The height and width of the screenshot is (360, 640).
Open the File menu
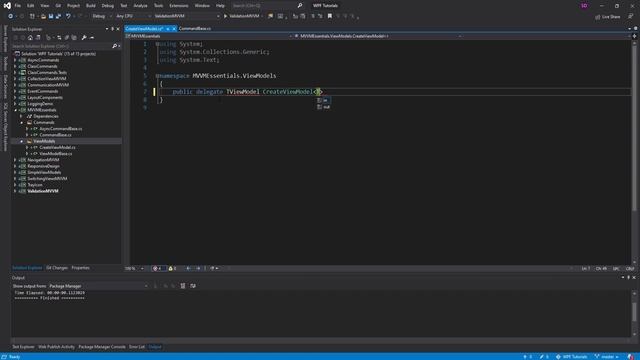[x=18, y=6]
